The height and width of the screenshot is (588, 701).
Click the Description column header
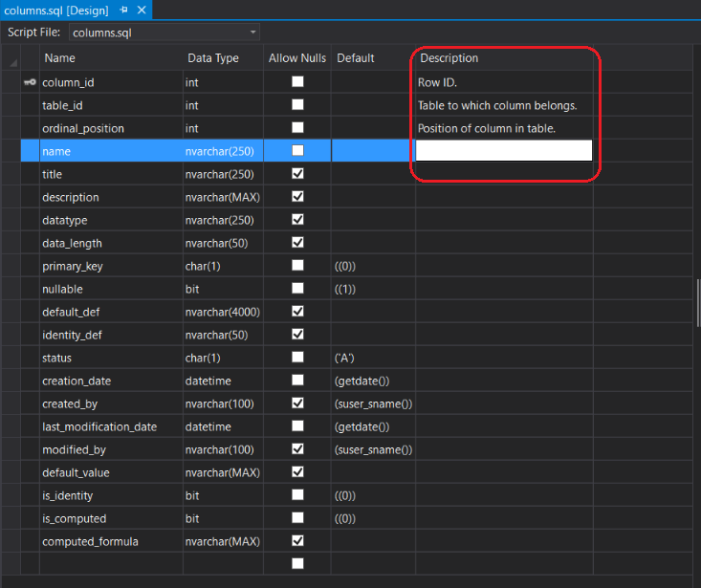[x=449, y=58]
